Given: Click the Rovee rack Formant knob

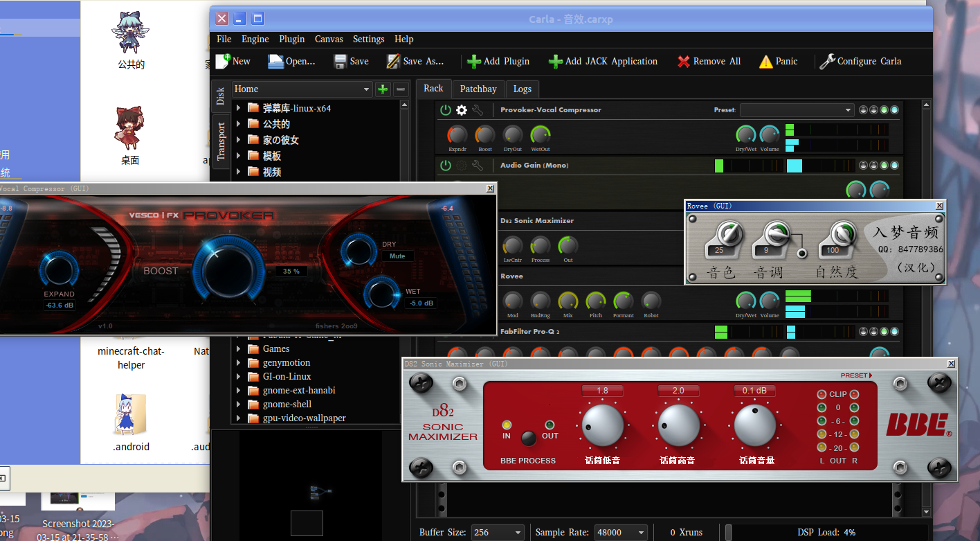Looking at the screenshot, I should (x=623, y=301).
